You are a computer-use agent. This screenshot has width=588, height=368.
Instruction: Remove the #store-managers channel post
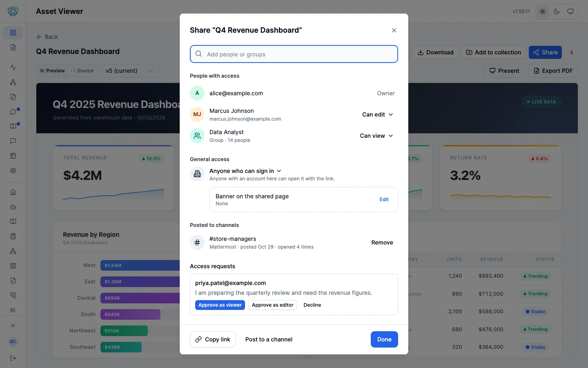(x=382, y=242)
